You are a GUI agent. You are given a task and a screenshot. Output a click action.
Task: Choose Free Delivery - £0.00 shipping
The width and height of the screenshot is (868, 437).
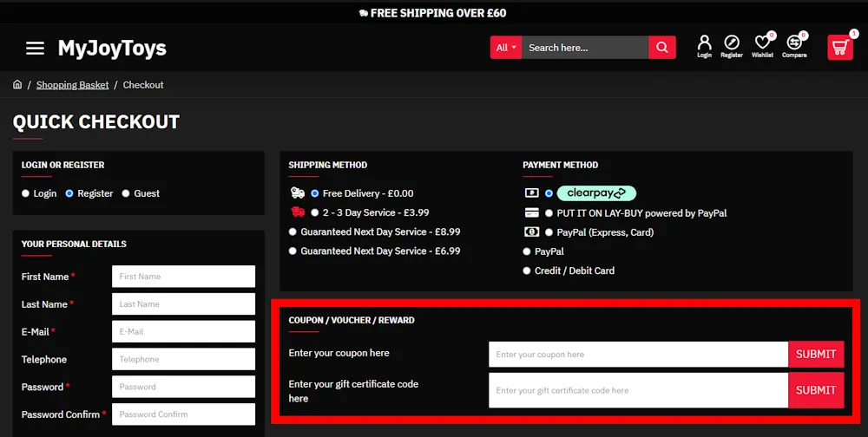coord(314,193)
